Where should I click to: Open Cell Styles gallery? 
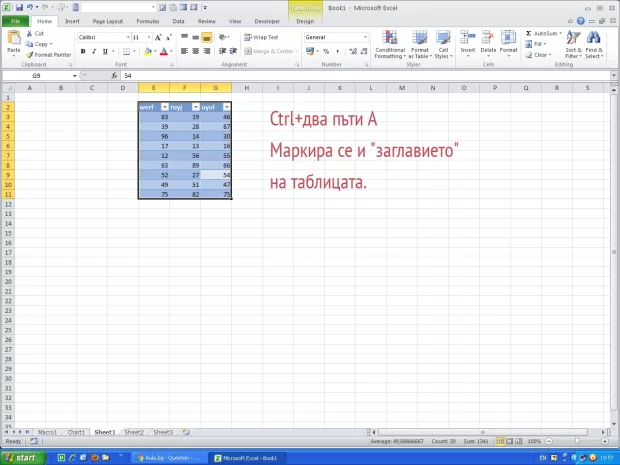click(443, 45)
